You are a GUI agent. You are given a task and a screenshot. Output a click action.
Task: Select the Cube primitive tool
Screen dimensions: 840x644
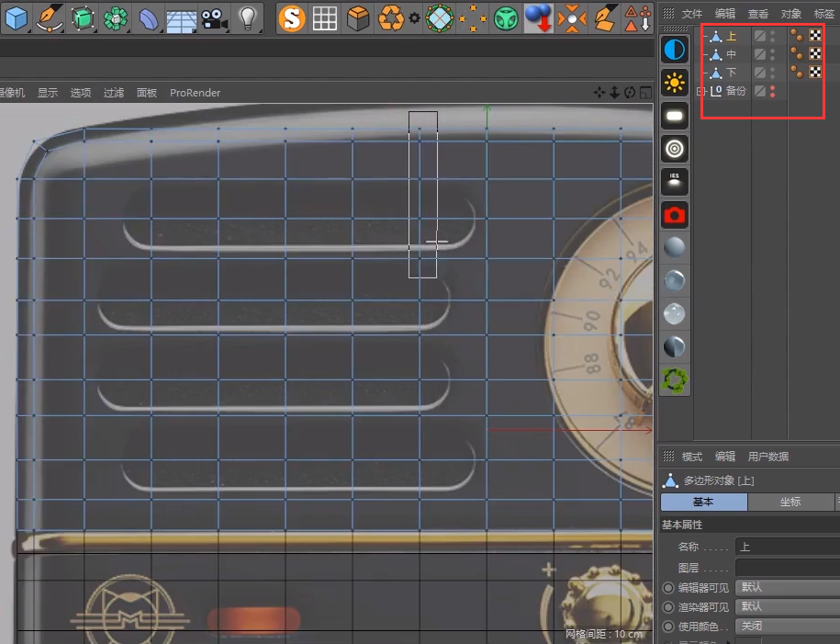coord(17,17)
